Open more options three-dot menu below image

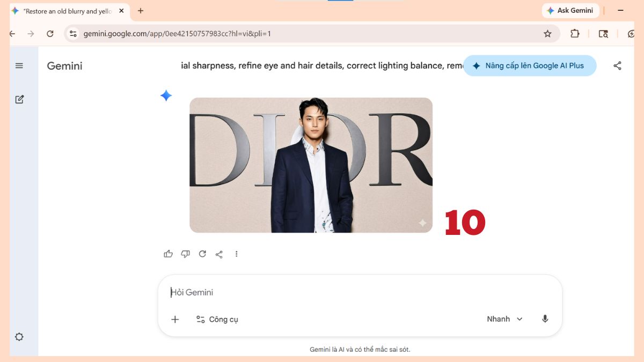pos(236,254)
